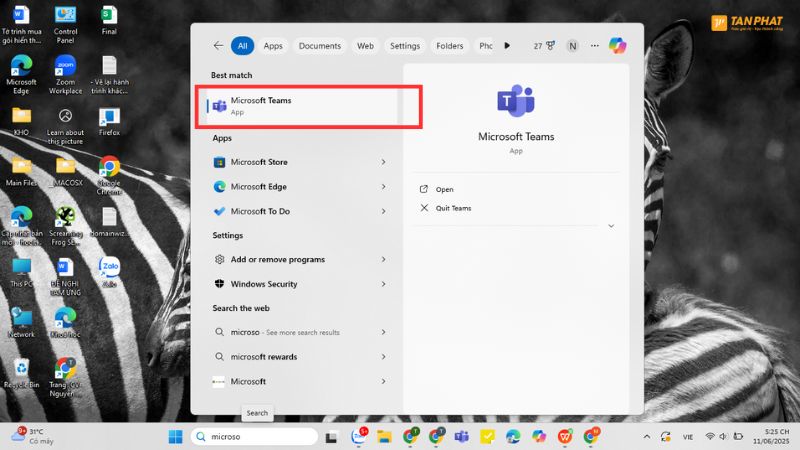Image resolution: width=800 pixels, height=450 pixels.
Task: Expand the 'microsoft rewards' web search chevron
Action: 383,357
